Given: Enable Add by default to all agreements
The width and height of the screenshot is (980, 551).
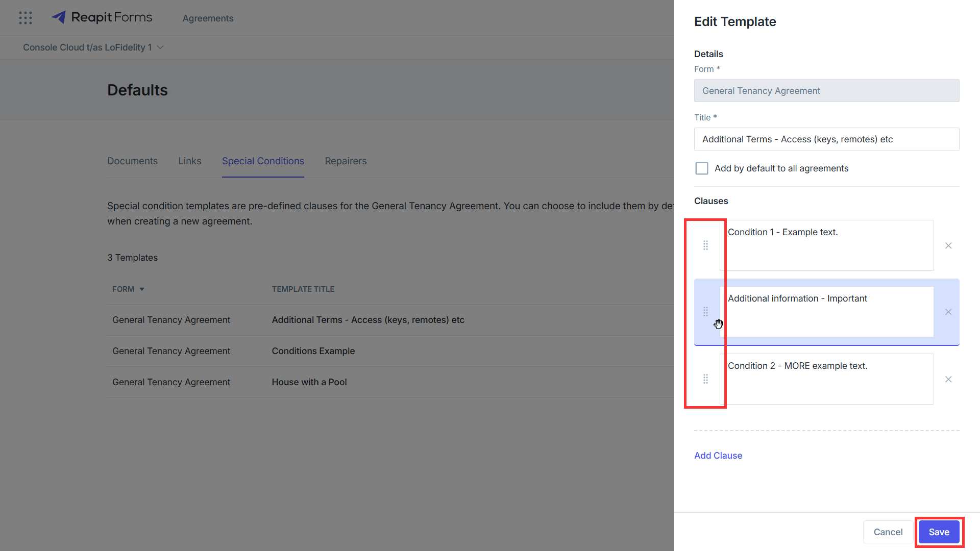Looking at the screenshot, I should [x=702, y=168].
